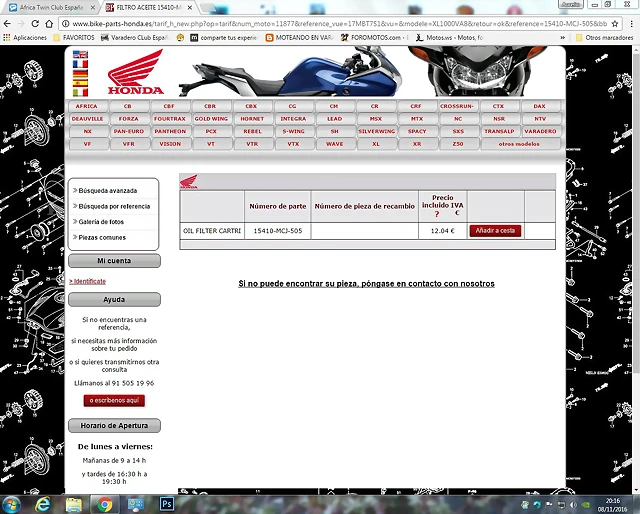Choose the NC model button
The width and height of the screenshot is (640, 514).
click(x=458, y=119)
